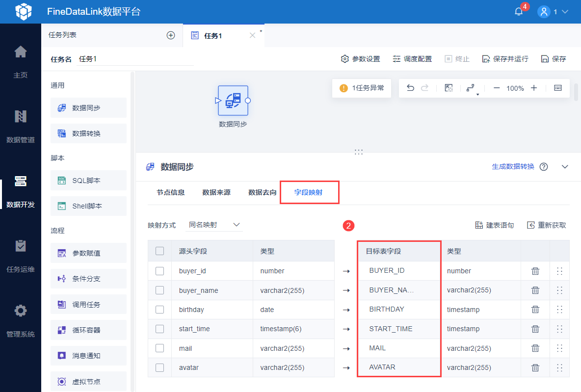
Task: Open the notification bell
Action: pyautogui.click(x=519, y=11)
